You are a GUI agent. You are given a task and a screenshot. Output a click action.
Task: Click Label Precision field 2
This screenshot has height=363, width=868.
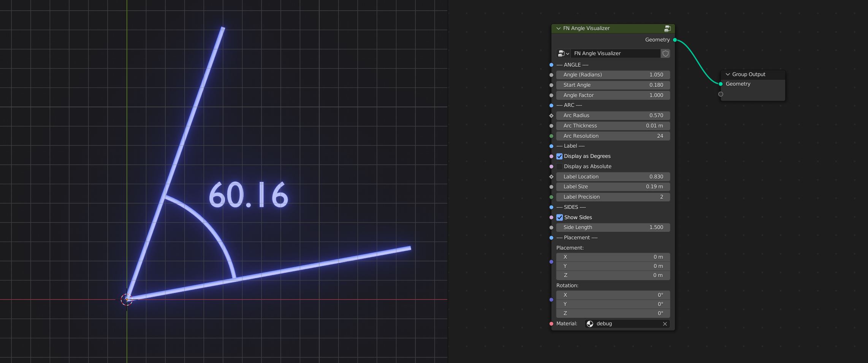[613, 197]
